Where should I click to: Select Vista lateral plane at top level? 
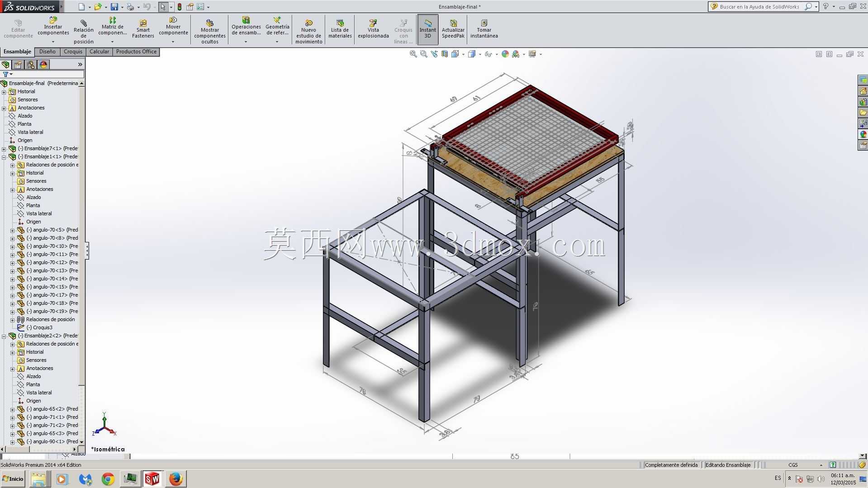pyautogui.click(x=30, y=132)
